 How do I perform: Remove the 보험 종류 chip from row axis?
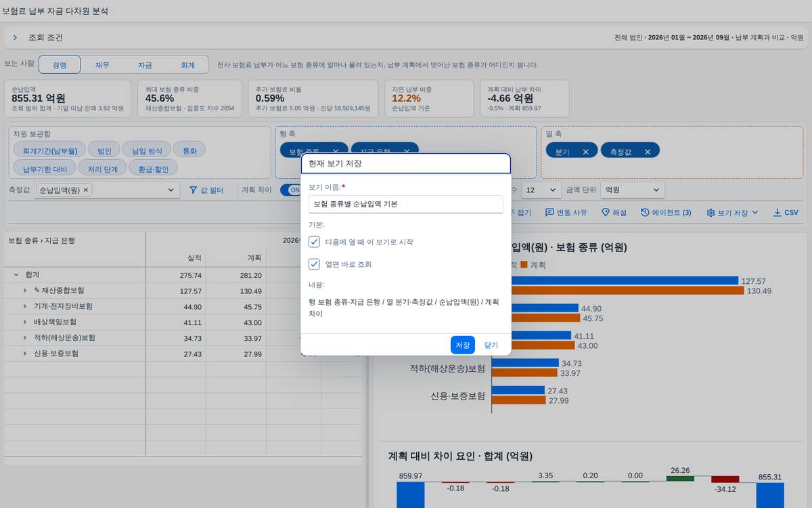[x=336, y=152]
